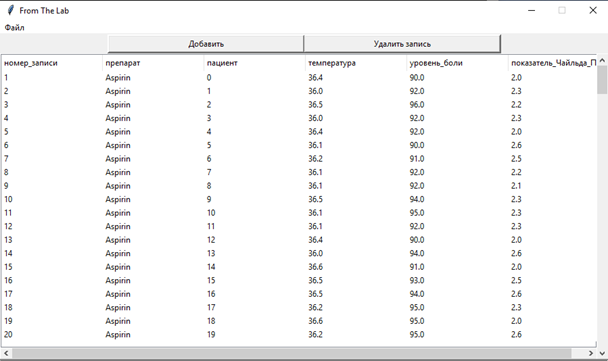Click patient value 12 in record 13
608x361 pixels.
pos(211,240)
